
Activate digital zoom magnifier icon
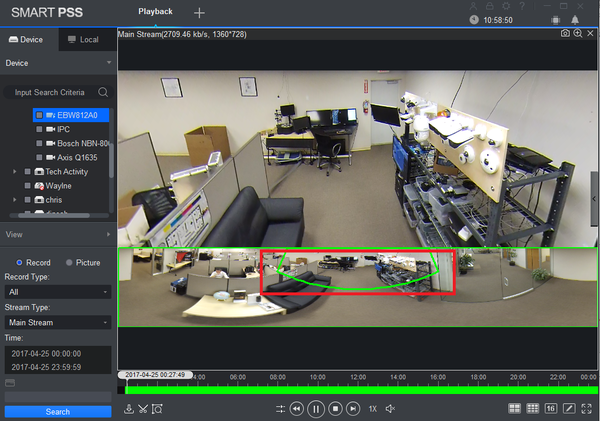[x=578, y=34]
